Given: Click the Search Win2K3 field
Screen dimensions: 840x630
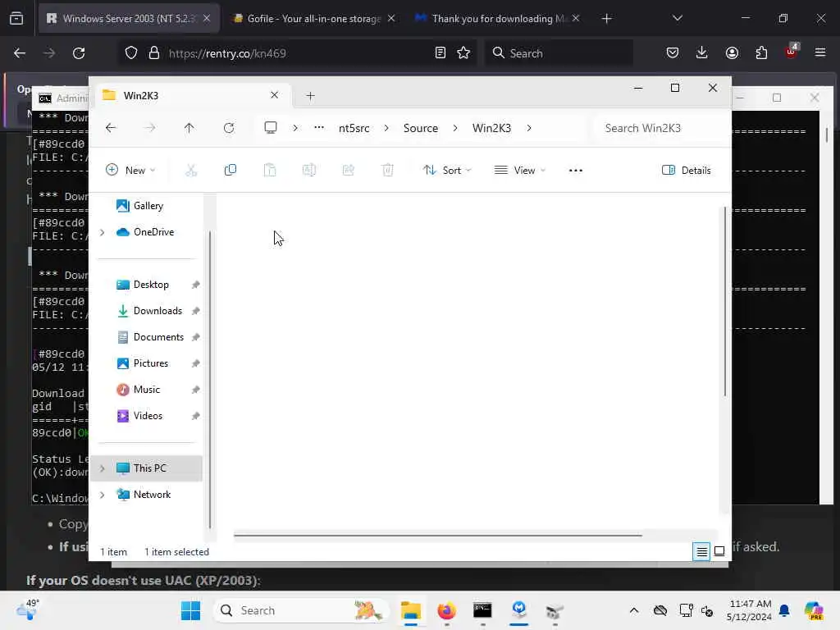Looking at the screenshot, I should click(x=660, y=128).
